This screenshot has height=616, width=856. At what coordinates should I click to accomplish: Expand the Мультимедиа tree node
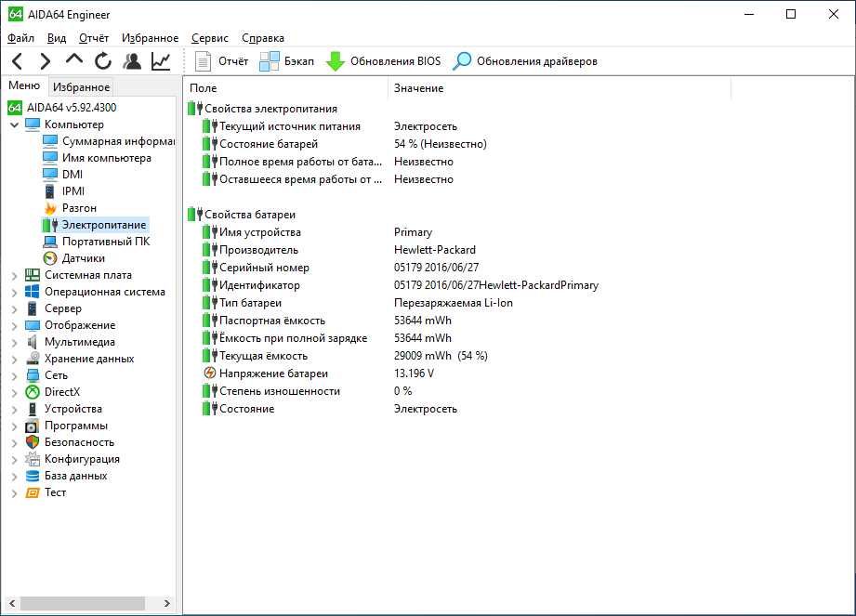point(15,343)
